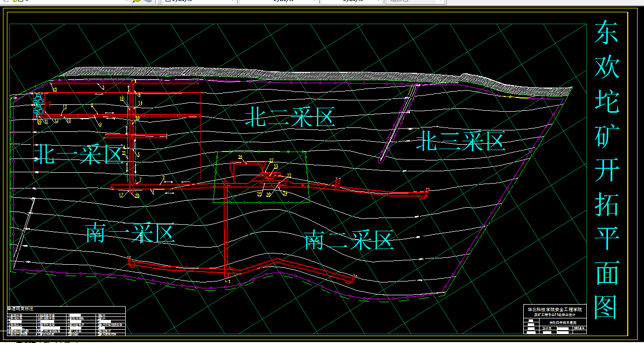
Task: Select roadway number label 22
Action: pos(289,176)
